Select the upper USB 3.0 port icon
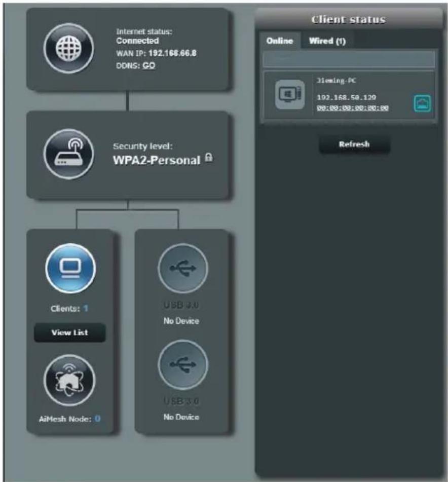448x482 pixels. (183, 268)
